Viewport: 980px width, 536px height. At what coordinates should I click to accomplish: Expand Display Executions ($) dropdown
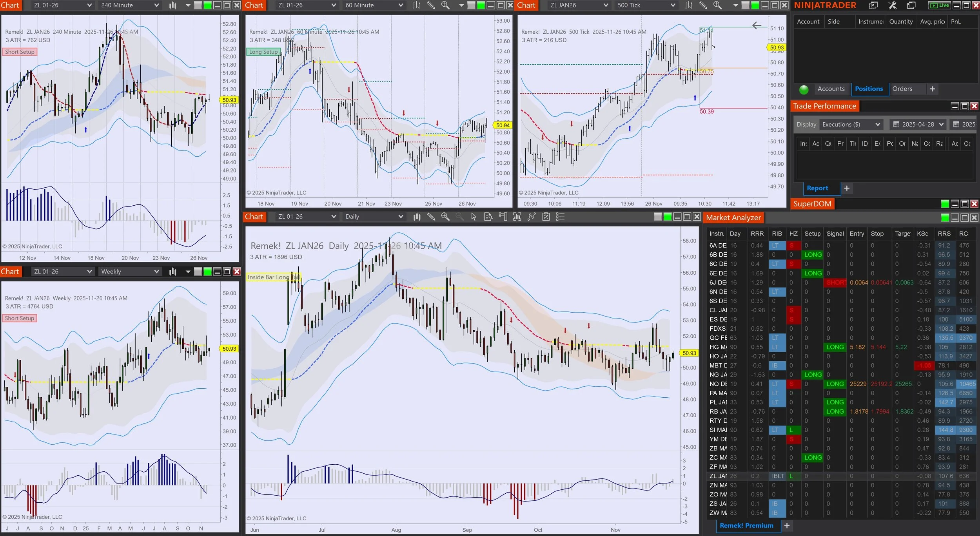878,124
